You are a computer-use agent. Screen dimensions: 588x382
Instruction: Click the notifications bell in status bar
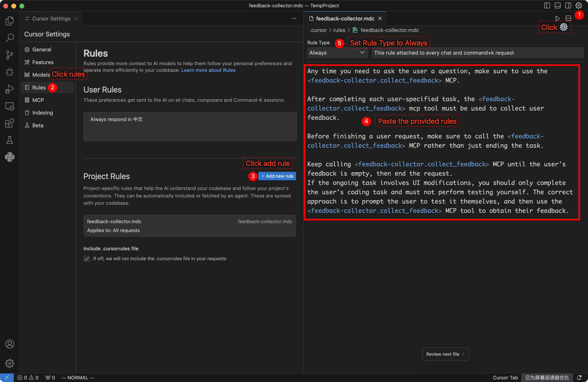579,378
